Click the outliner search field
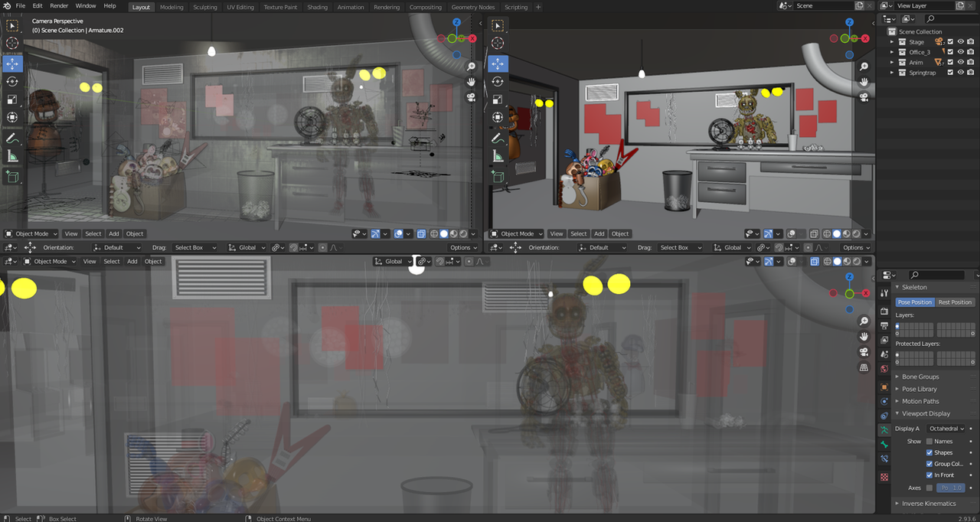 coord(951,18)
